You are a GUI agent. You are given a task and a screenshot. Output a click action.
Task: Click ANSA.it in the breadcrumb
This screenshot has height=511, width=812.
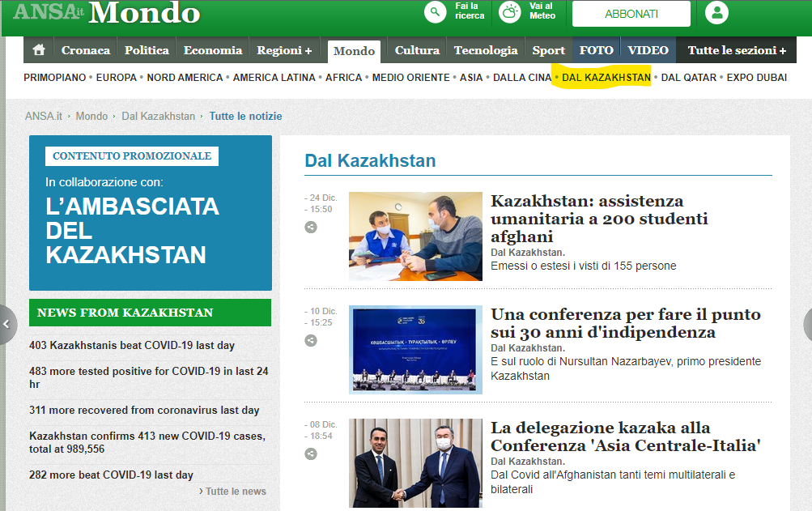44,116
